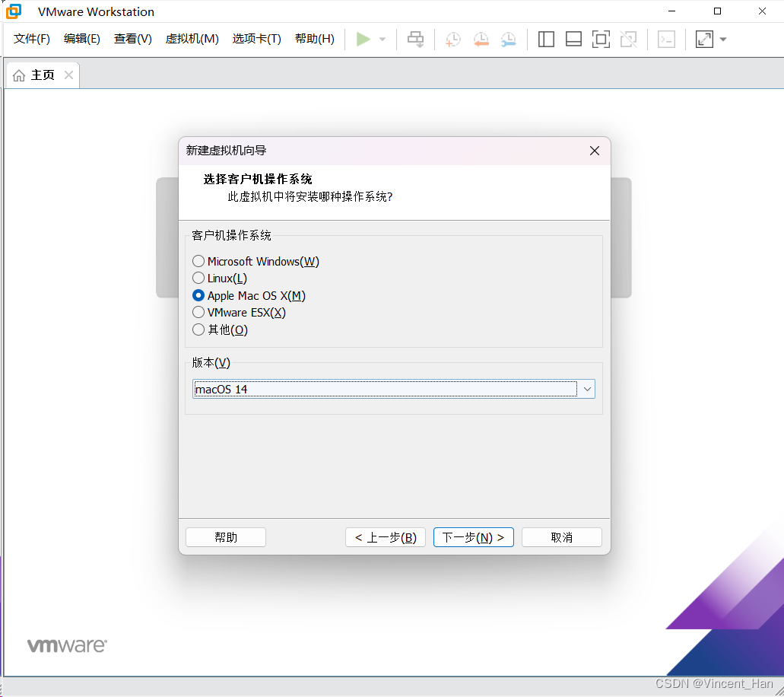784x697 pixels.
Task: Switch to the 主页 tab
Action: (x=42, y=75)
